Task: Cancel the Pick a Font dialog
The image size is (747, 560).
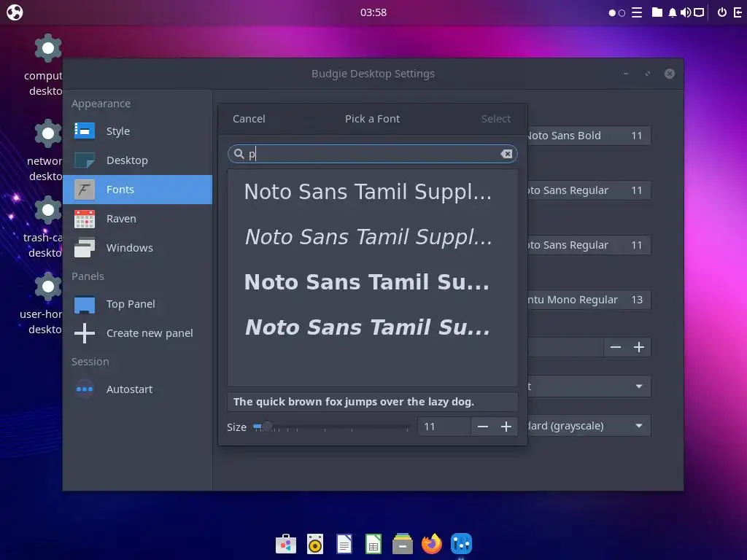Action: [x=249, y=119]
